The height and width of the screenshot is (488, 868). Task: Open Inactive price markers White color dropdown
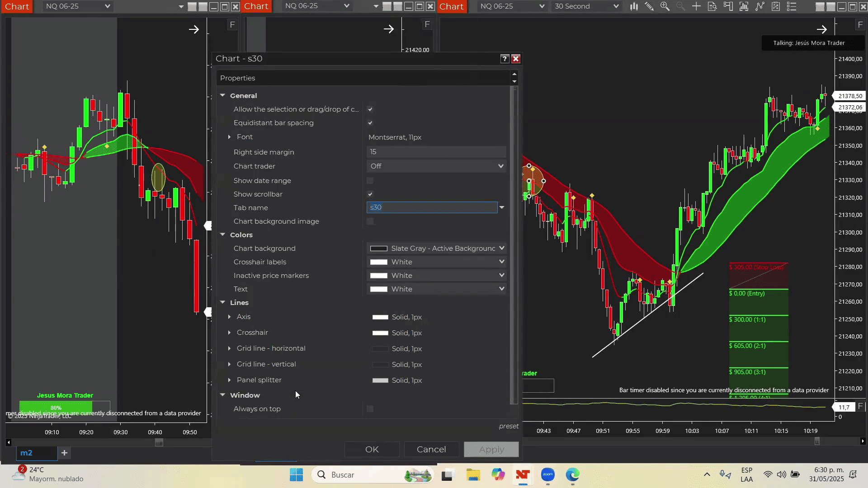(x=436, y=276)
